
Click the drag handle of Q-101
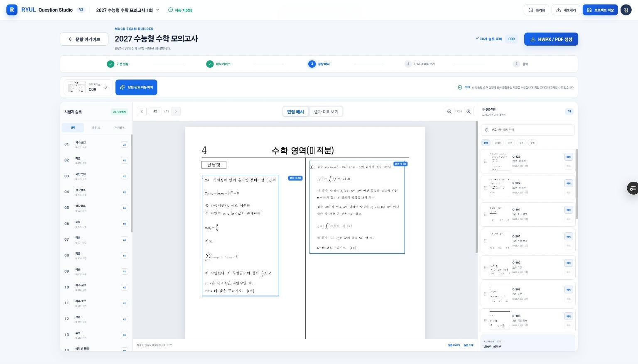pos(485,214)
